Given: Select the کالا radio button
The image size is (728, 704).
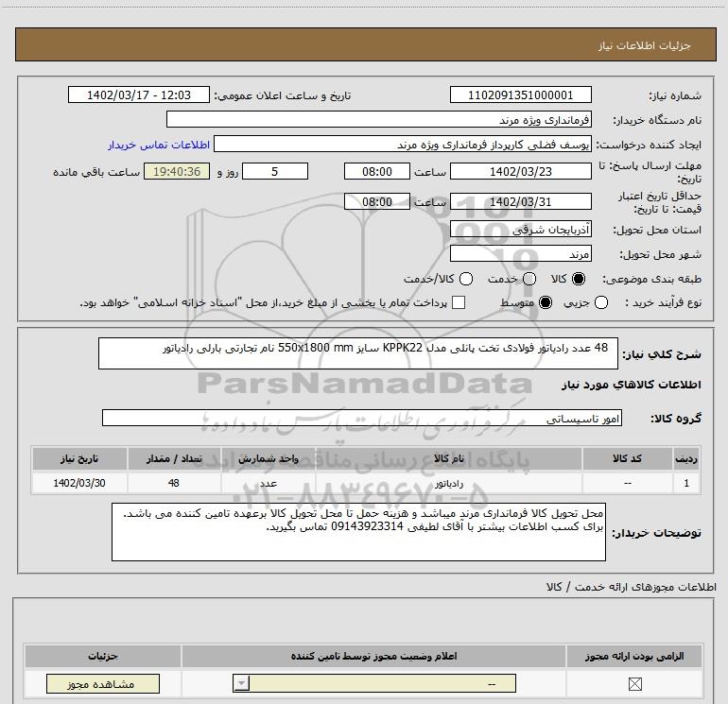Looking at the screenshot, I should (579, 279).
